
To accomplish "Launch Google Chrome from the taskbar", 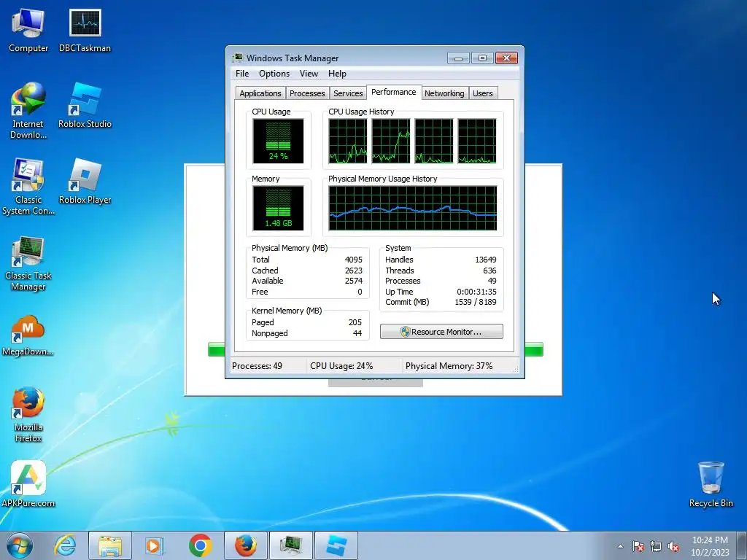I will [200, 545].
